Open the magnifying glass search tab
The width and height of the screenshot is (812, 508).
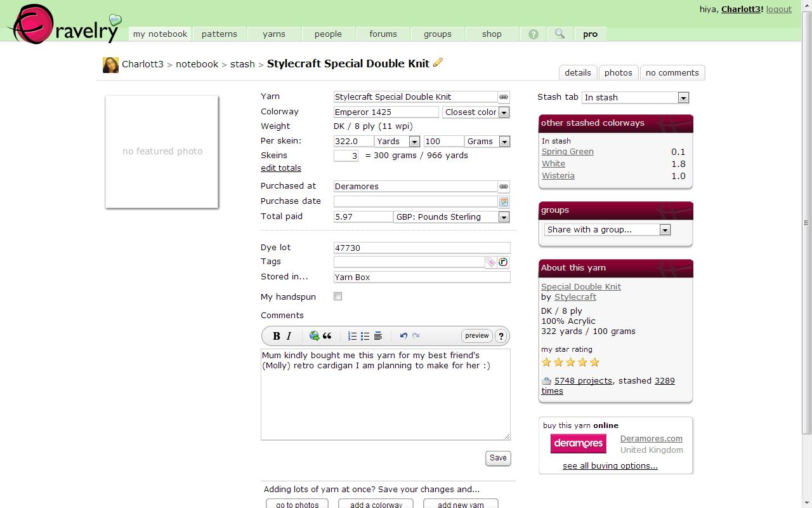pyautogui.click(x=560, y=34)
